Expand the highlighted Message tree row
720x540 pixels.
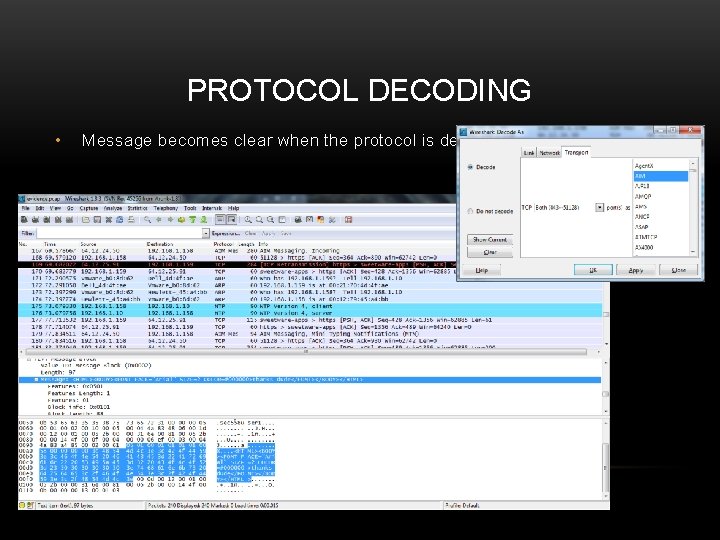(x=36, y=380)
